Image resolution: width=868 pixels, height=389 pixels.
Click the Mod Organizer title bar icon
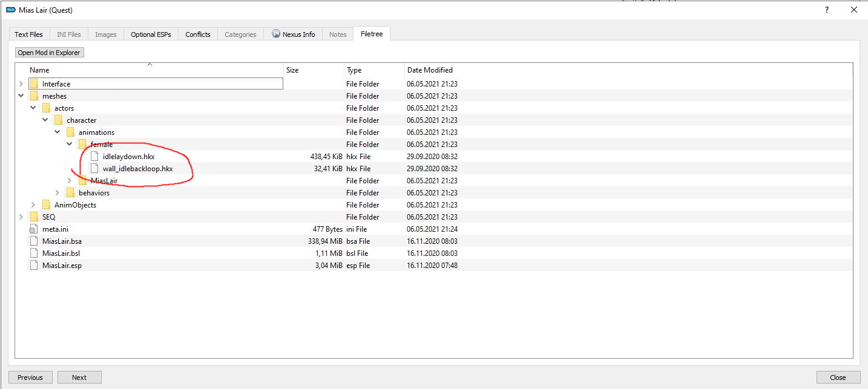click(x=10, y=10)
